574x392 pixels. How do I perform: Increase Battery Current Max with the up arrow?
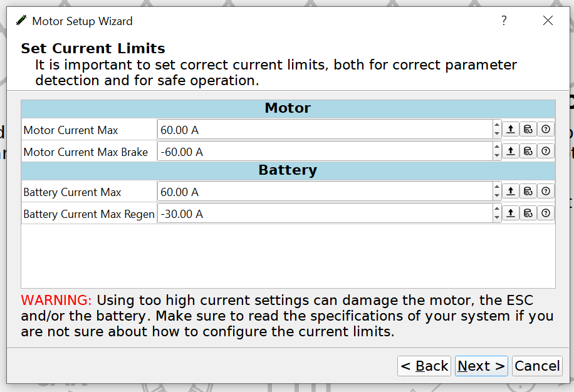pyautogui.click(x=497, y=187)
